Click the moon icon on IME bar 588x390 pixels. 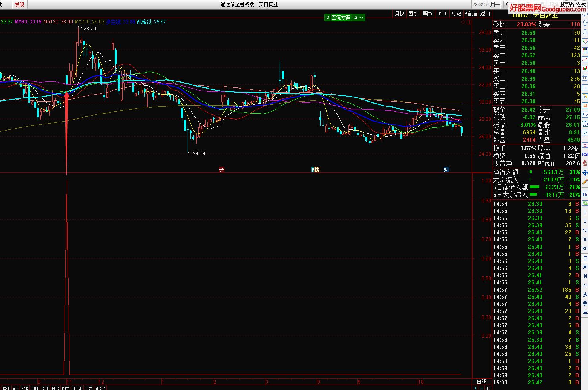(356, 17)
